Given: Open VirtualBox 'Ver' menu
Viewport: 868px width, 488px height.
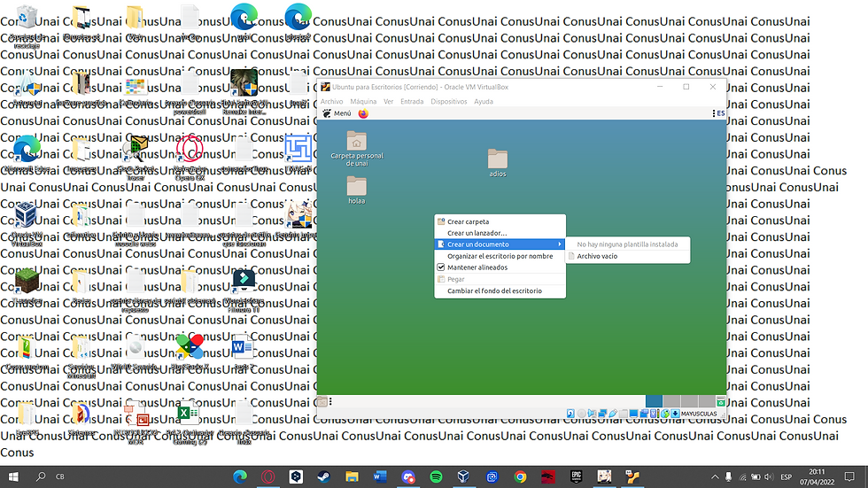Looking at the screenshot, I should [x=389, y=101].
